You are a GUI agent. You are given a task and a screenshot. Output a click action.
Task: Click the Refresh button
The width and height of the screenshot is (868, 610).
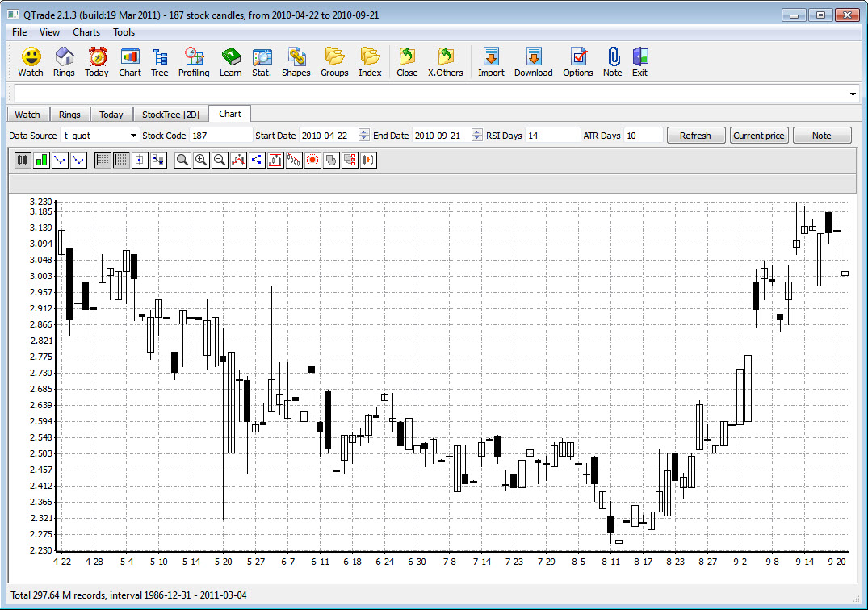tap(696, 136)
